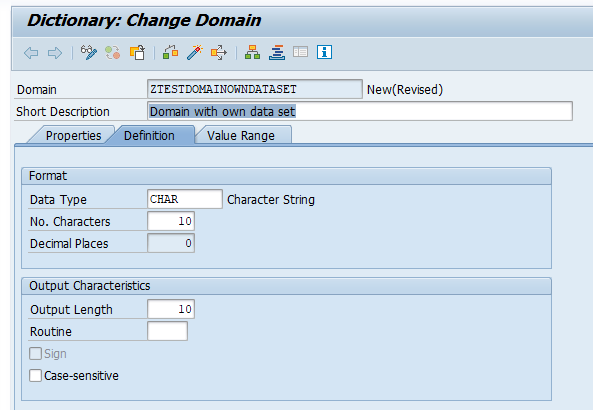Click the Display Object List icon
Viewport: 593px width, 410px height.
click(277, 52)
